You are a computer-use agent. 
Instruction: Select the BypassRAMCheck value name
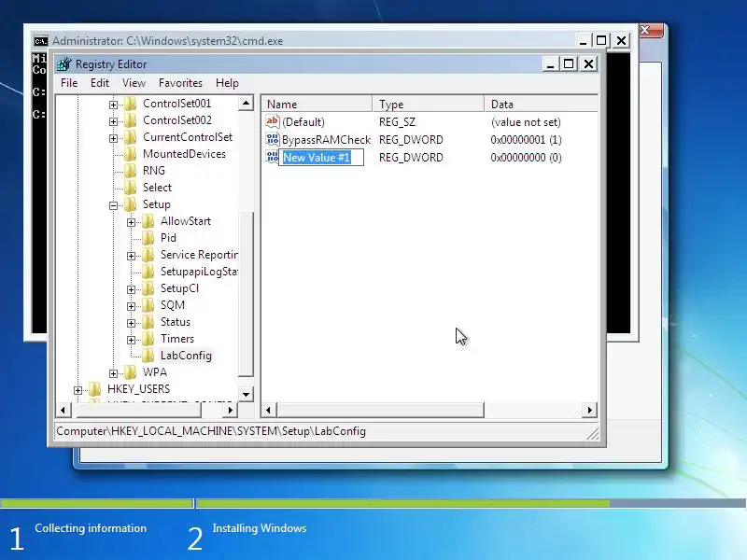pos(326,139)
